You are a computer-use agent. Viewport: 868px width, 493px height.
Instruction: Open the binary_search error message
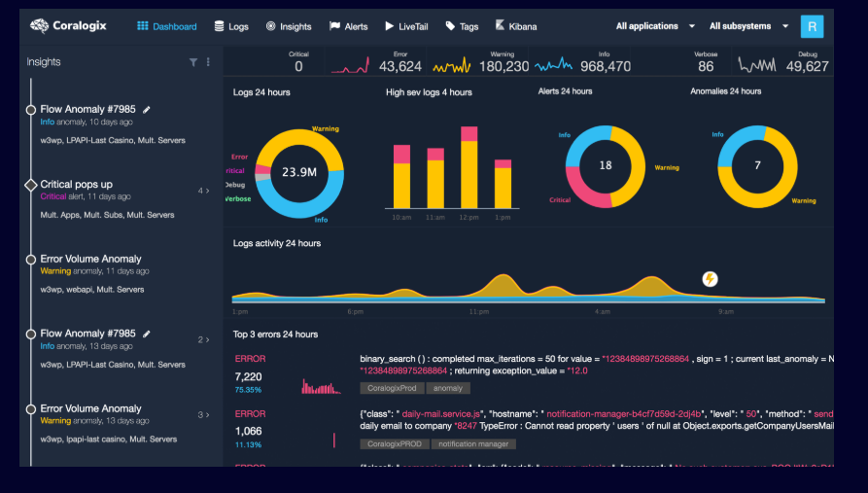coord(597,365)
